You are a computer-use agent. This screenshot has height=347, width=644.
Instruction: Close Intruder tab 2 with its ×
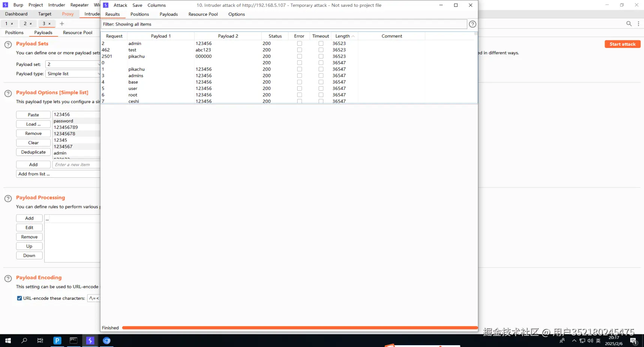(x=31, y=24)
